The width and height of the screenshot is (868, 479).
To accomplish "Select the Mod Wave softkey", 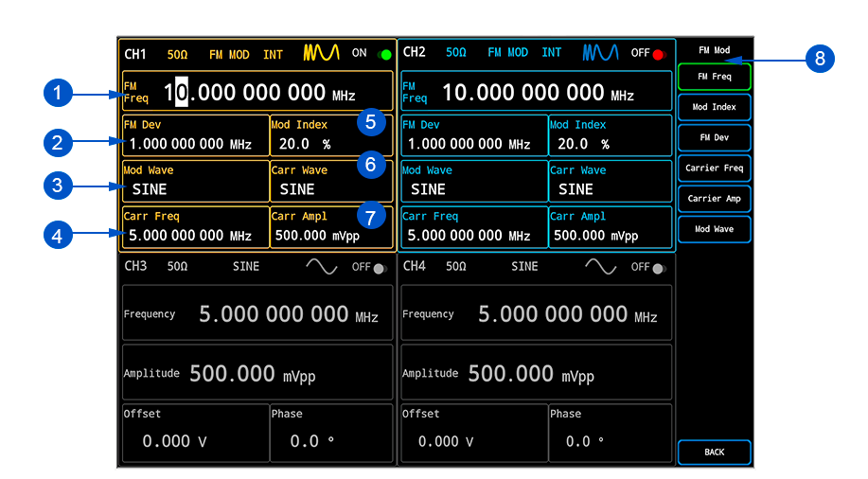I will [714, 229].
